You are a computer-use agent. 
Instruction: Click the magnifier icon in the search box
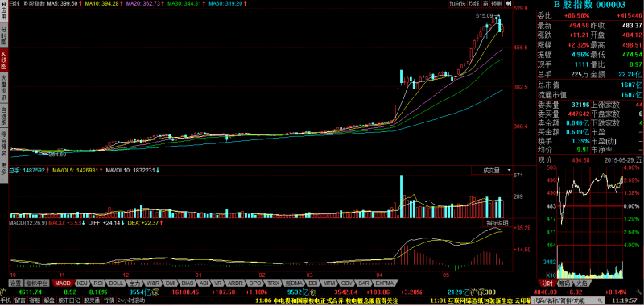tap(601, 300)
